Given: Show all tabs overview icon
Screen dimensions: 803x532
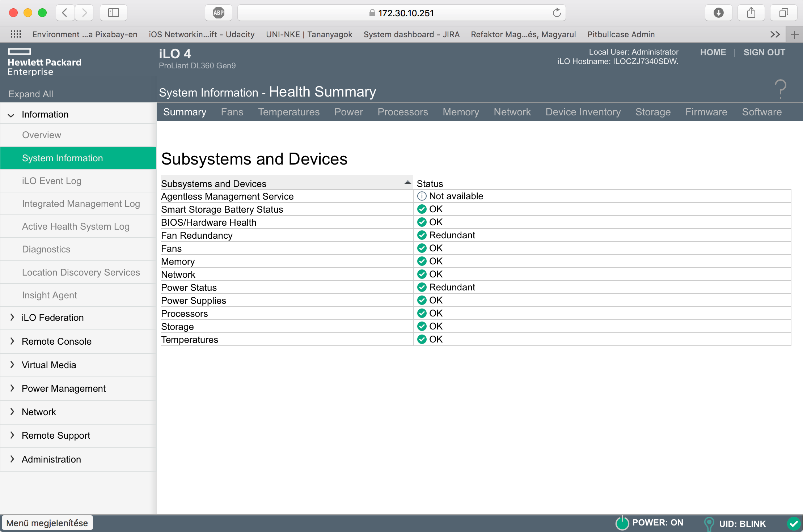Looking at the screenshot, I should [x=784, y=13].
